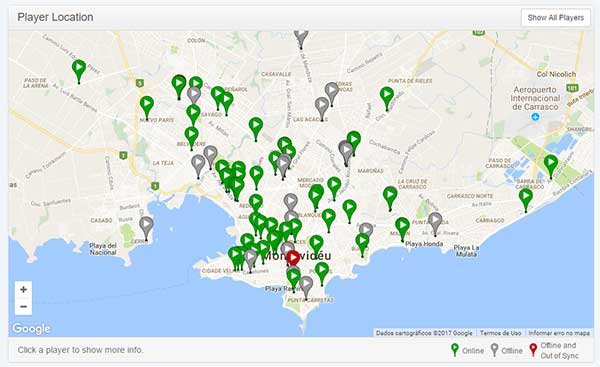This screenshot has height=367, width=600.
Task: Click the gray marker at the top map edge
Action: click(x=301, y=39)
